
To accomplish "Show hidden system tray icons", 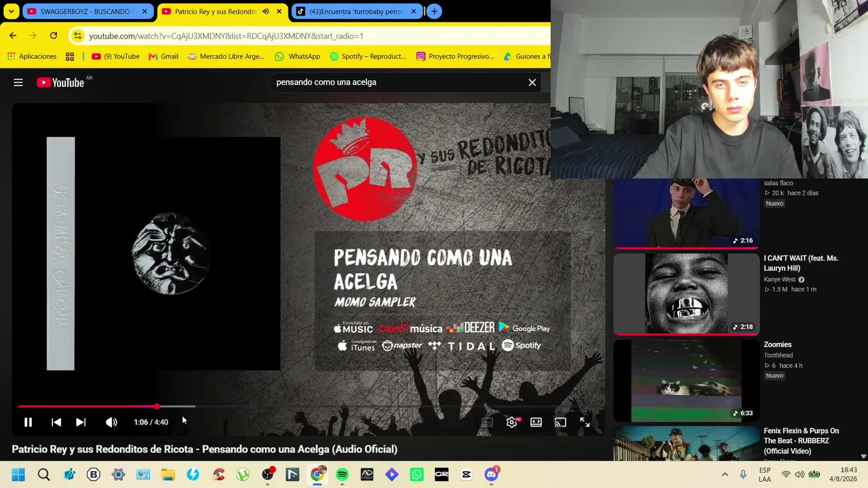I will click(x=725, y=474).
